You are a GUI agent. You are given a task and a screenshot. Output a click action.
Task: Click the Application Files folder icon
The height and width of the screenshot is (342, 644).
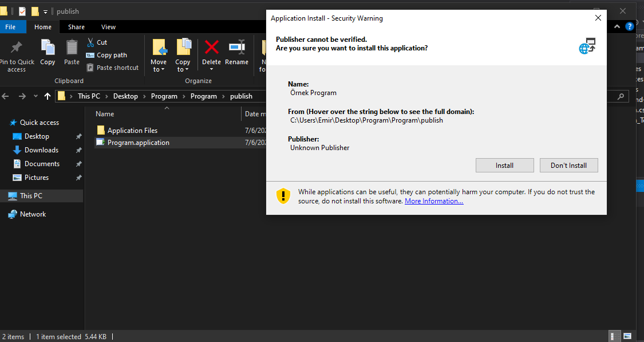pos(101,130)
